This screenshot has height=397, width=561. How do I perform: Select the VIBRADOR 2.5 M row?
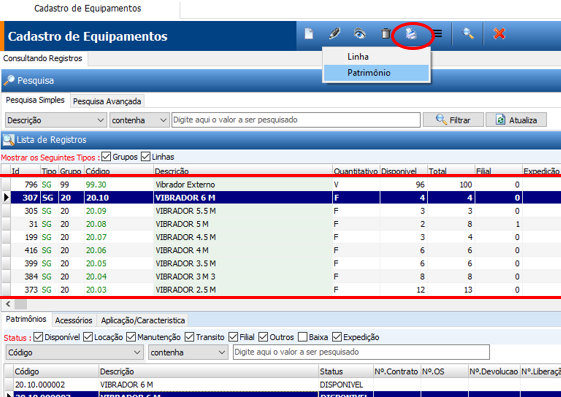tap(280, 290)
